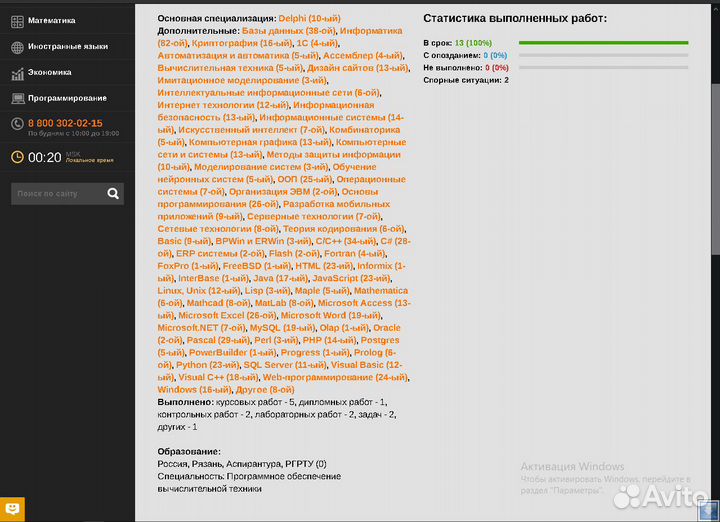Open the yellow chat widget icon
720x522 pixels.
pos(13,509)
